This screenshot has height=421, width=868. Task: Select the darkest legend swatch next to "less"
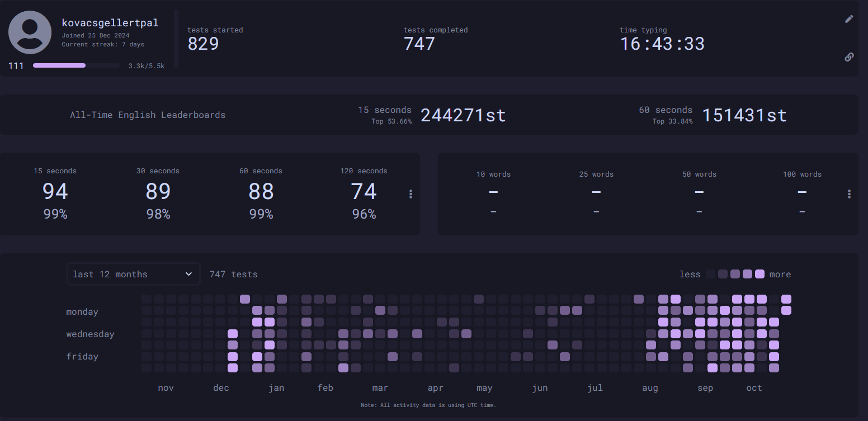click(710, 274)
